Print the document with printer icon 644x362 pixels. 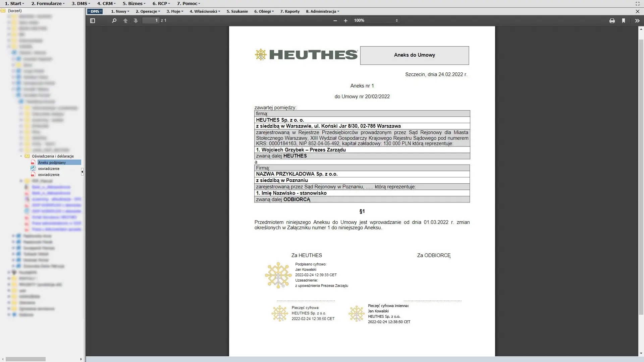coord(612,20)
